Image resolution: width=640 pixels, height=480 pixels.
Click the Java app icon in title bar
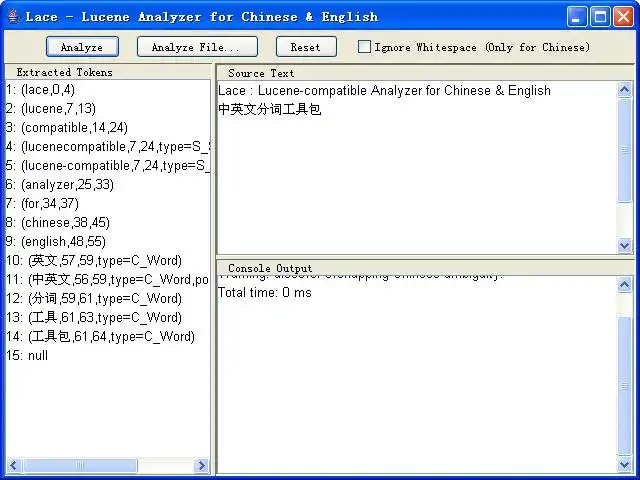(13, 16)
